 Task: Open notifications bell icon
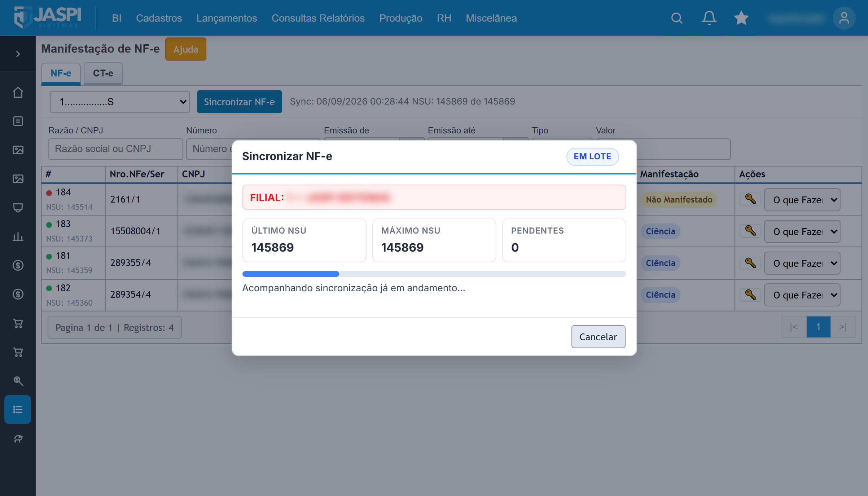(x=709, y=18)
